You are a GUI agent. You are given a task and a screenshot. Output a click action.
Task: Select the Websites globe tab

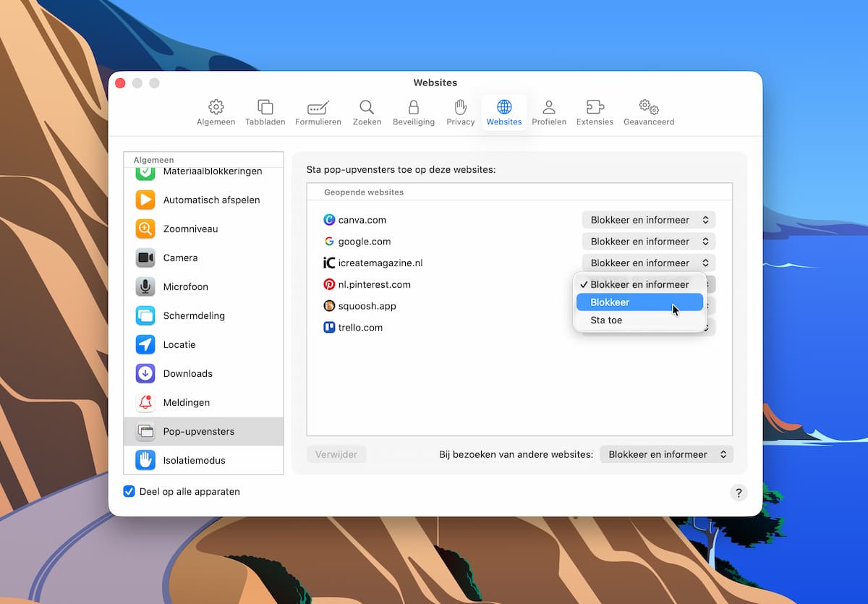[504, 113]
